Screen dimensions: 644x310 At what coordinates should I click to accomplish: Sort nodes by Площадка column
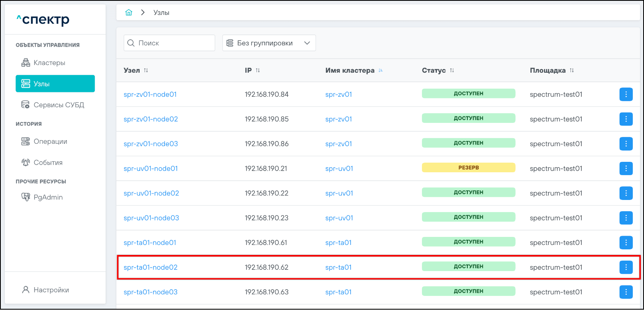click(x=572, y=70)
